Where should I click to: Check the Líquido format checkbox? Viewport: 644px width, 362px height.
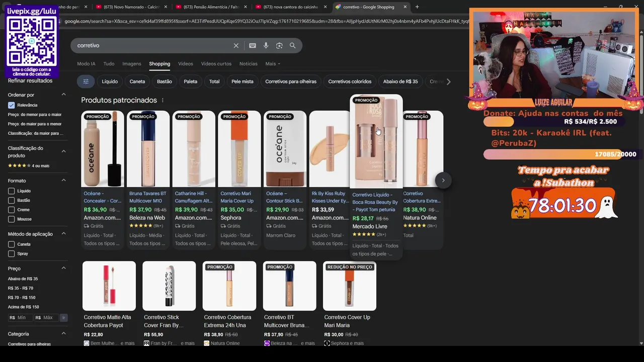click(x=12, y=191)
